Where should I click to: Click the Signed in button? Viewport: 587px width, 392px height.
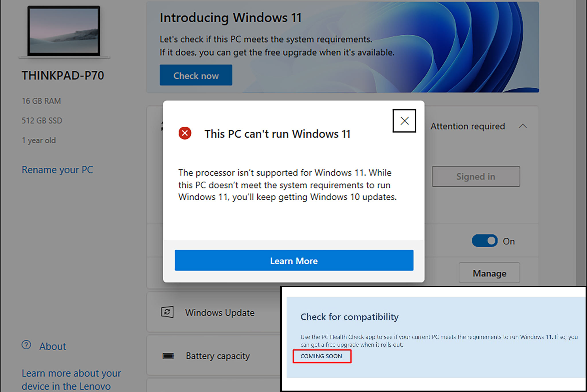point(476,177)
